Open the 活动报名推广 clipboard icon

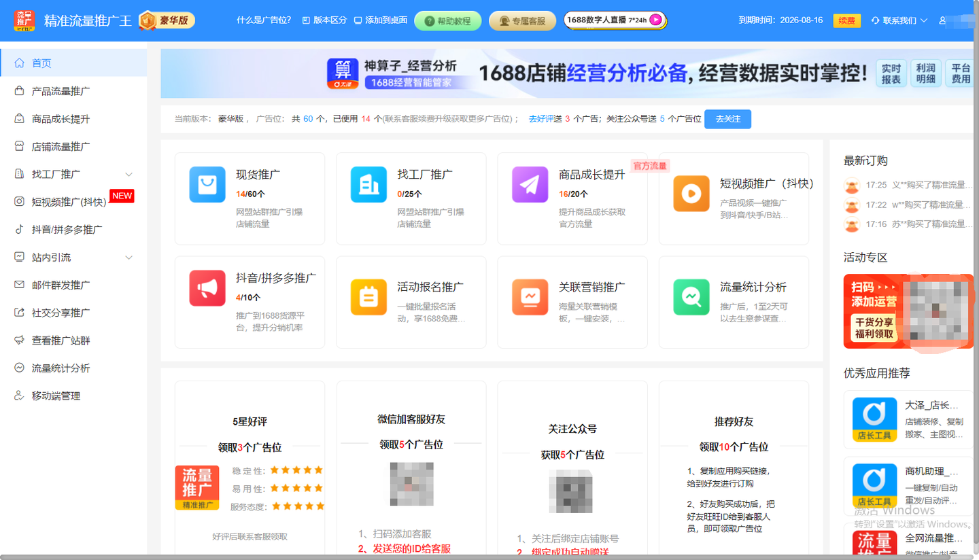click(x=368, y=287)
